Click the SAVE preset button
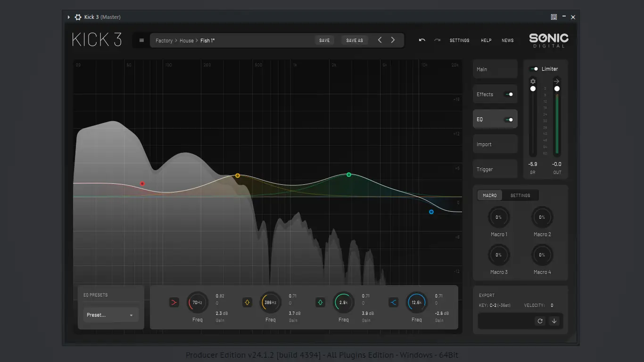The height and width of the screenshot is (362, 644). 324,41
